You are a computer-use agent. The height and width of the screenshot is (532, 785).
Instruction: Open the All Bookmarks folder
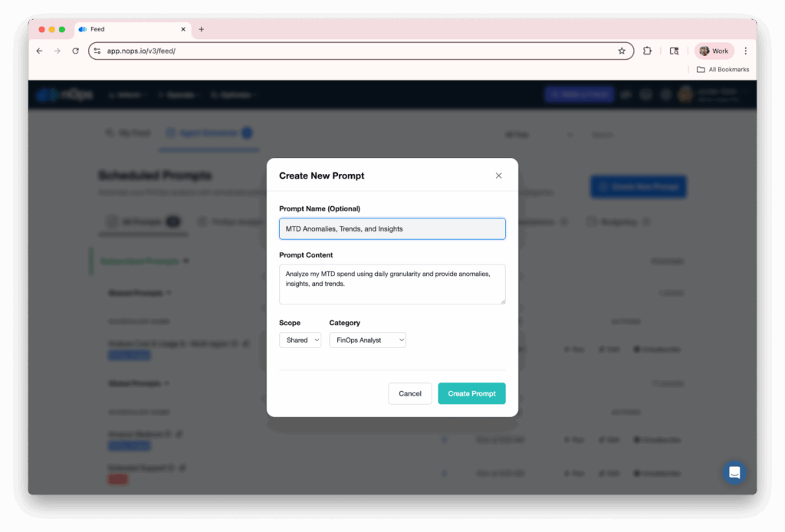pos(723,70)
